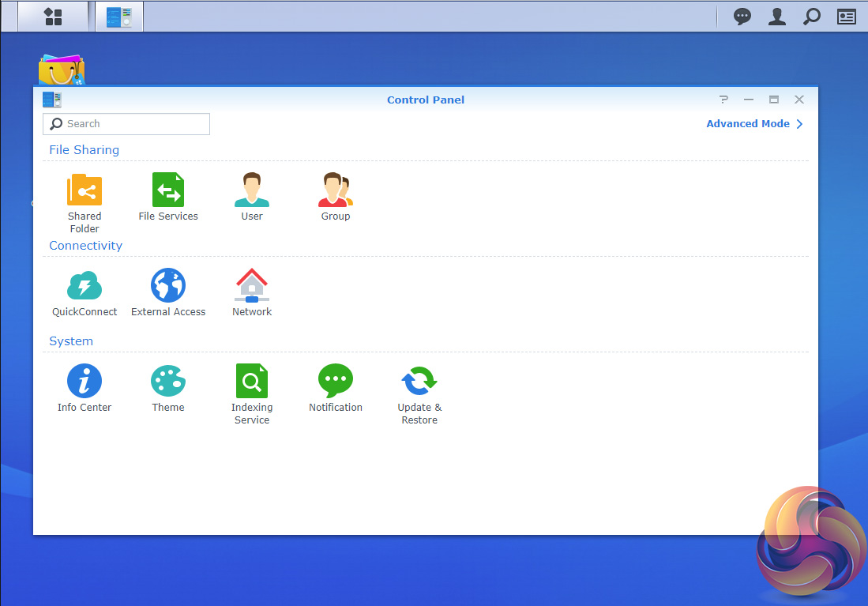Click the search field magnifier icon
Screen dimensions: 868x606
click(x=56, y=124)
